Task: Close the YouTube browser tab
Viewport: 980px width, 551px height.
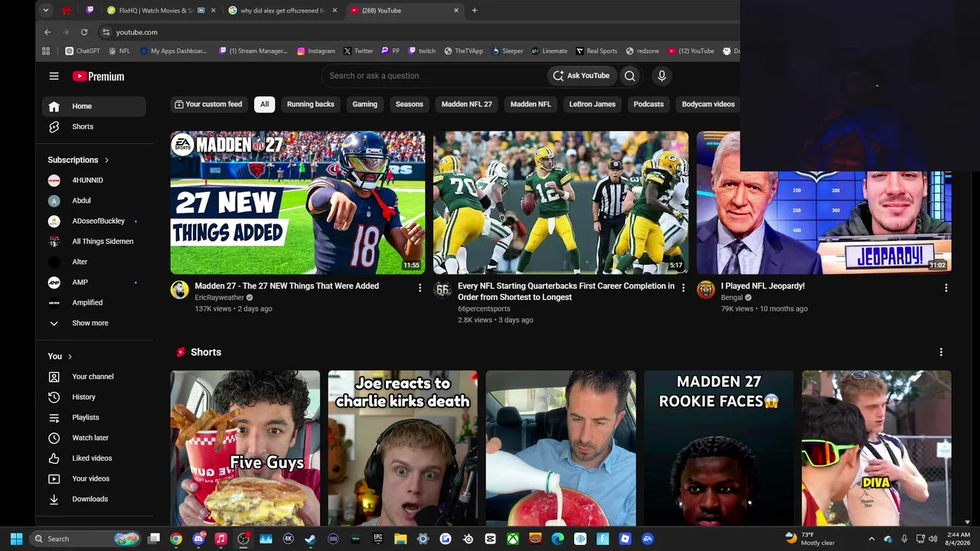Action: click(x=456, y=11)
